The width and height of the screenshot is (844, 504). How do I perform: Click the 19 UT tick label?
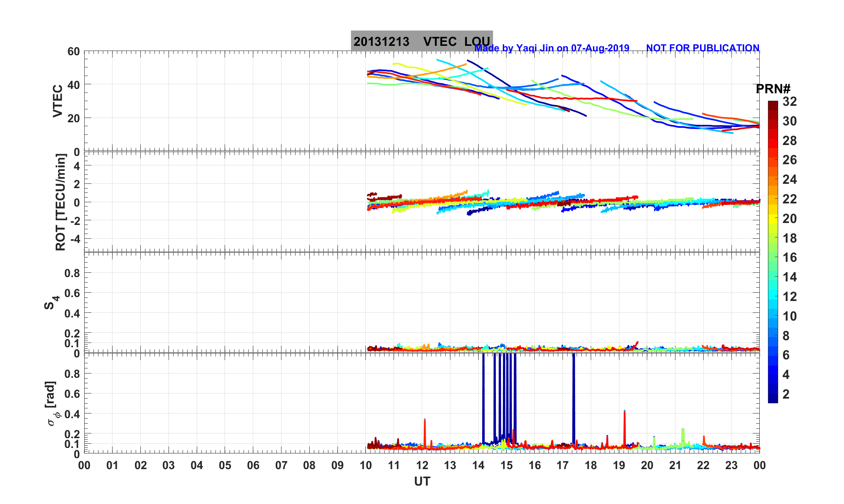[619, 466]
